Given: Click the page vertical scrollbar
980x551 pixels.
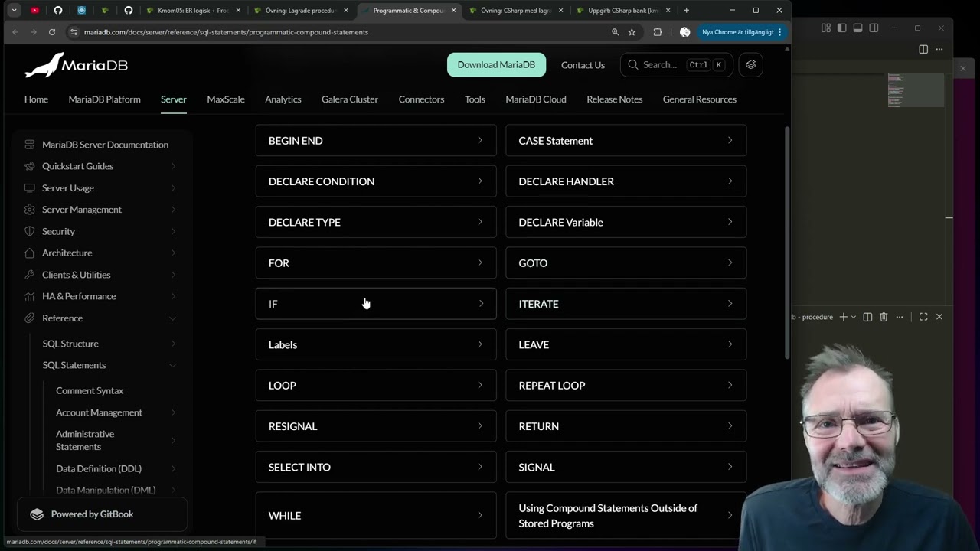Looking at the screenshot, I should tap(787, 243).
